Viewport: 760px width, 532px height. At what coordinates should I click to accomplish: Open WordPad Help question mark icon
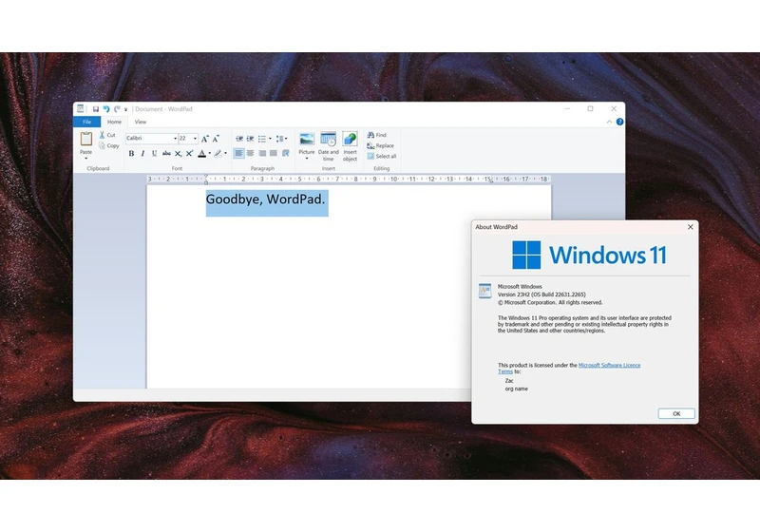(x=620, y=122)
